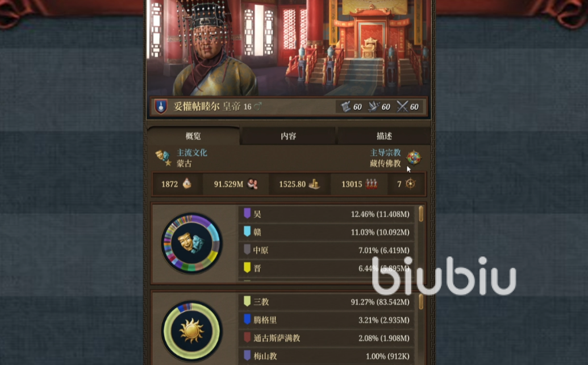Screen dimensions: 588x365
Task: Click the military skill crossed swords icon
Action: click(x=402, y=106)
